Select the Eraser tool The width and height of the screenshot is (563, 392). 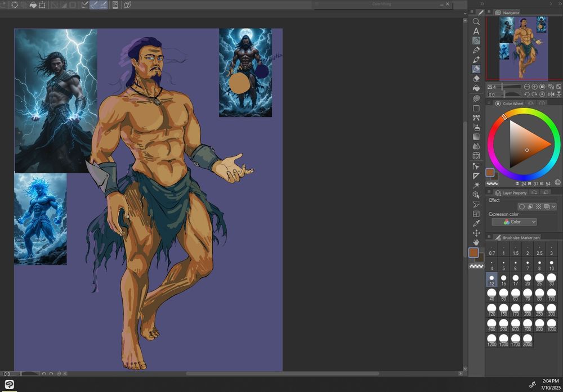coord(476,79)
